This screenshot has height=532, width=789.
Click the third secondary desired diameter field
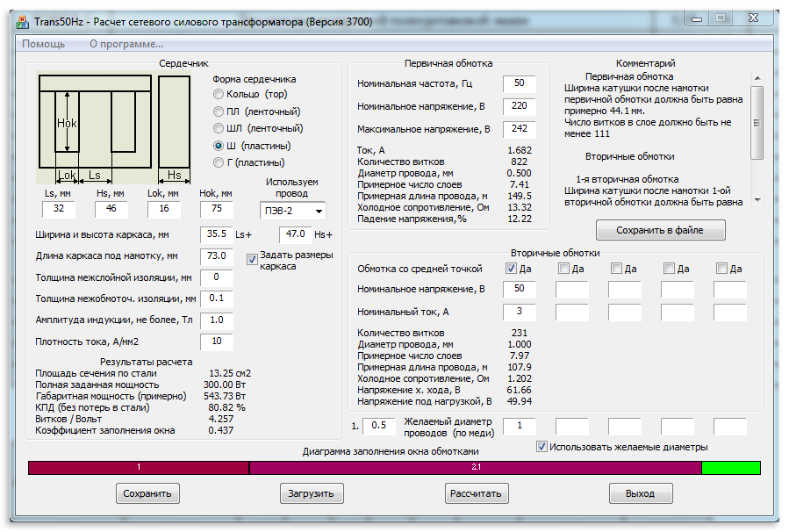(x=625, y=427)
